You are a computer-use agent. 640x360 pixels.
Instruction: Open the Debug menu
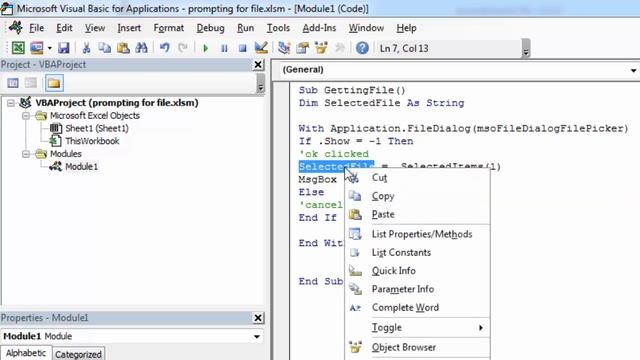click(x=210, y=28)
